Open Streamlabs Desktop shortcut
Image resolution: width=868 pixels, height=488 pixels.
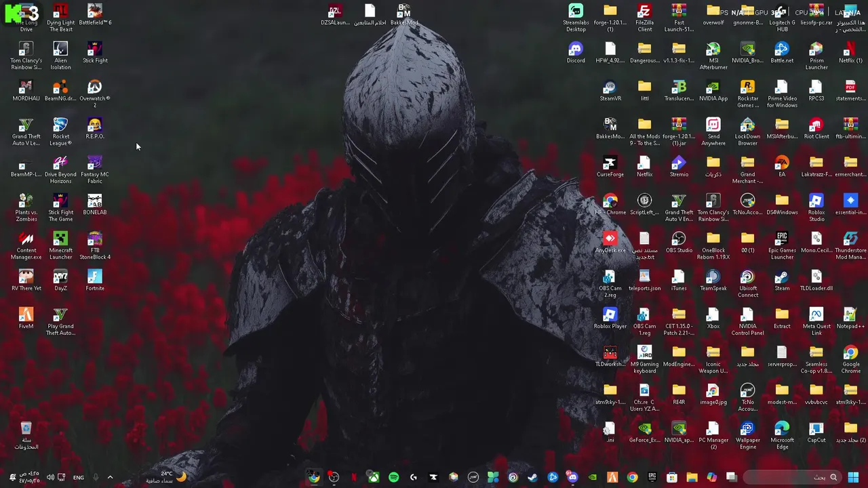tap(576, 18)
